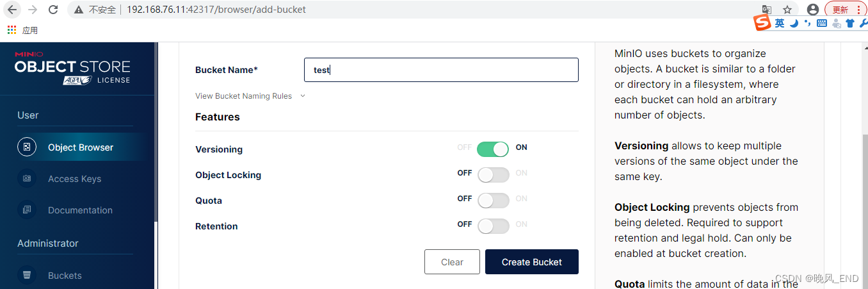This screenshot has width=868, height=289.
Task: Bookmark page with the star icon
Action: (x=787, y=10)
